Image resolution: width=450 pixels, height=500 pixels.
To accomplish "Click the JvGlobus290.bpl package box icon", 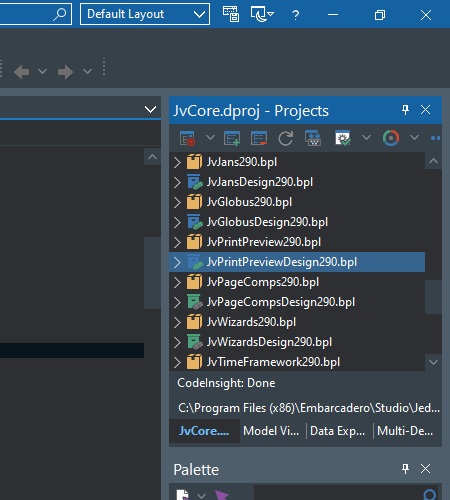I will coord(194,202).
